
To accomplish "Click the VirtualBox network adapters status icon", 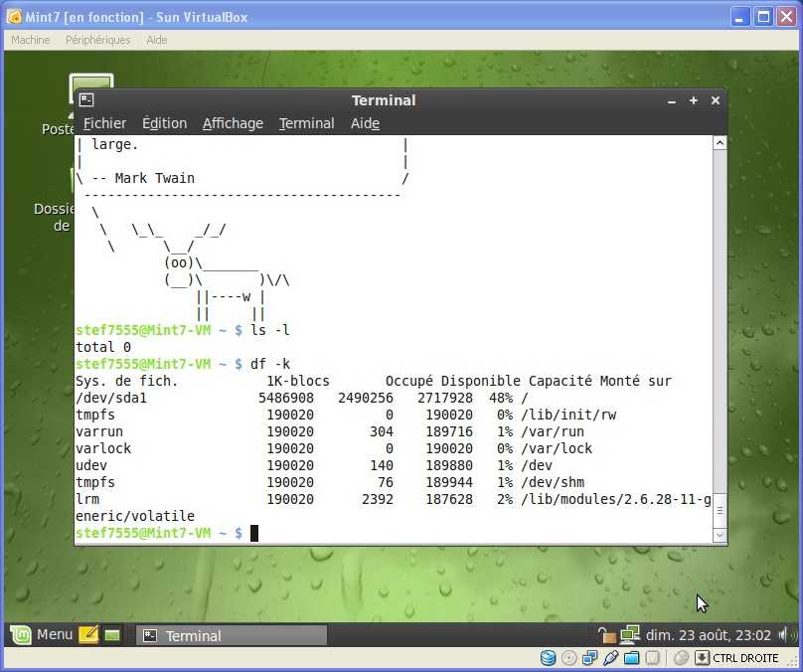I will [590, 658].
